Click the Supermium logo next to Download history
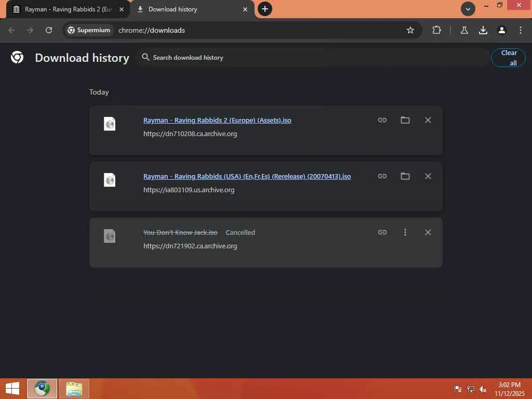 coord(17,57)
